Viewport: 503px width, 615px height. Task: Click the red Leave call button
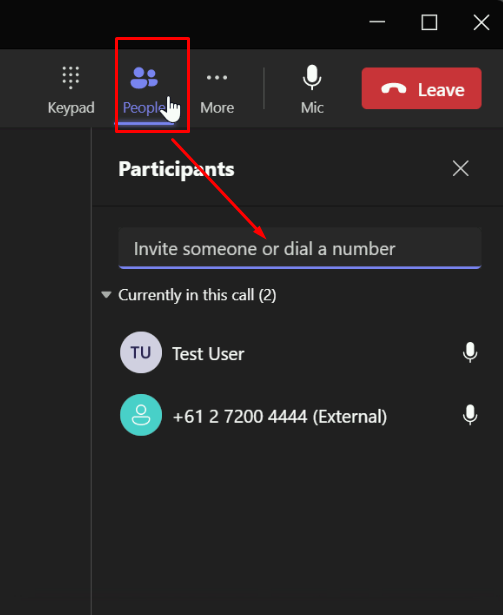421,88
